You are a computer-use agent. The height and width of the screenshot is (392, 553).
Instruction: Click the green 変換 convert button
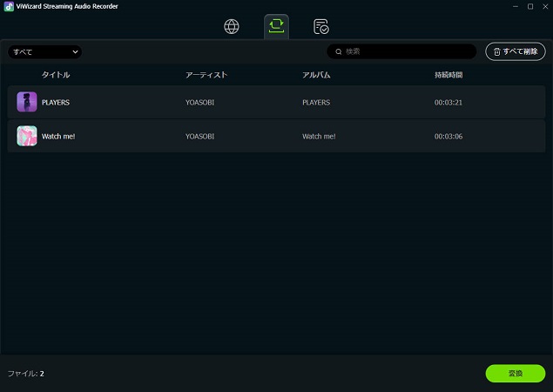coord(516,374)
